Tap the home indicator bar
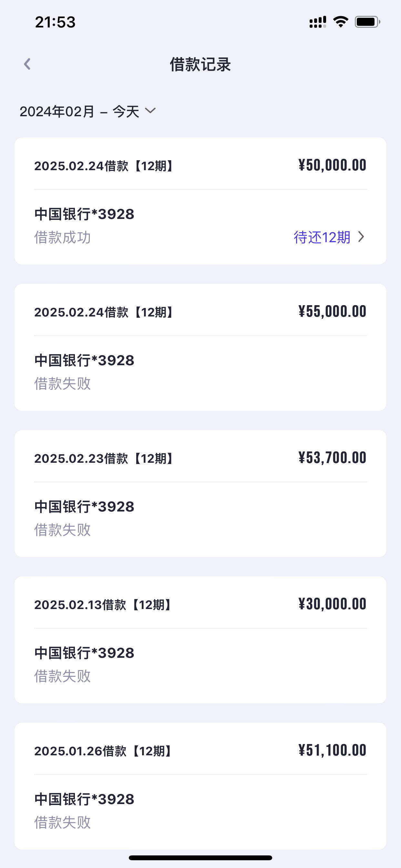Viewport: 401px width, 868px height. point(200,858)
